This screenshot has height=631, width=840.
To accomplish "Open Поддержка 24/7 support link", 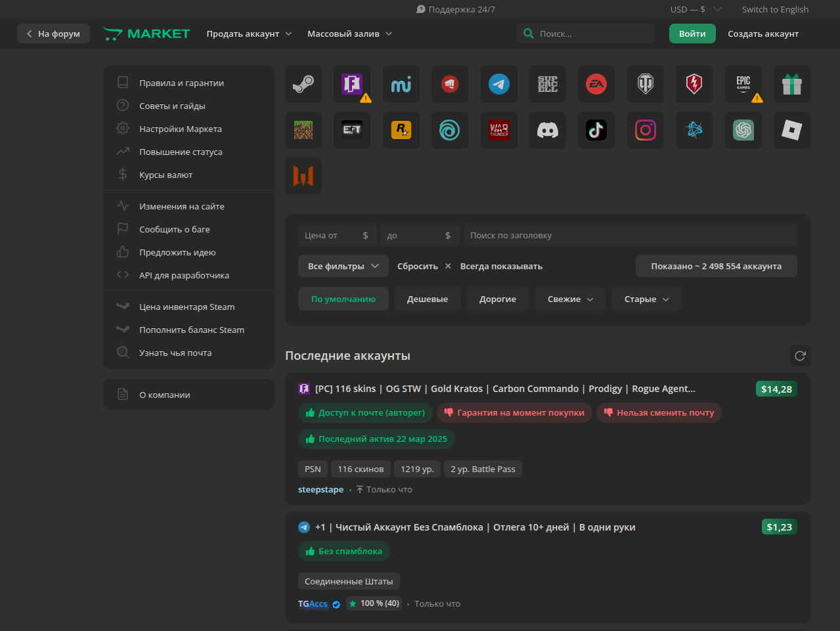I will pyautogui.click(x=456, y=9).
